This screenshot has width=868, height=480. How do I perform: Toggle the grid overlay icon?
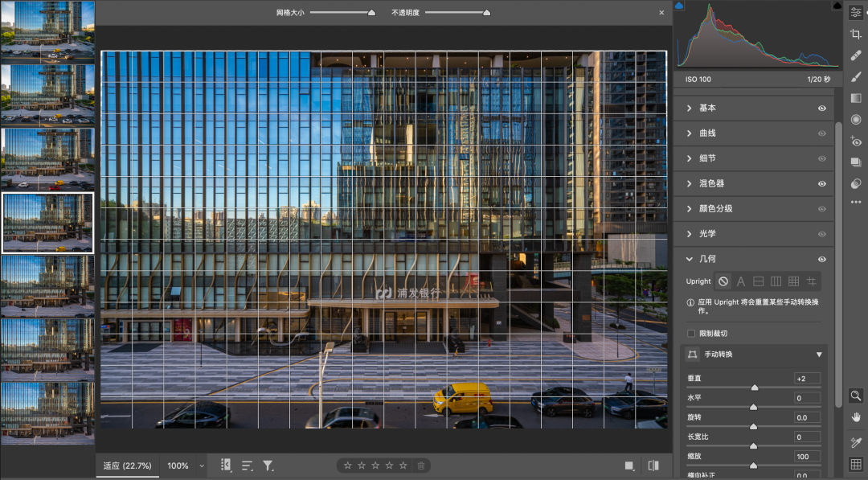pyautogui.click(x=856, y=464)
